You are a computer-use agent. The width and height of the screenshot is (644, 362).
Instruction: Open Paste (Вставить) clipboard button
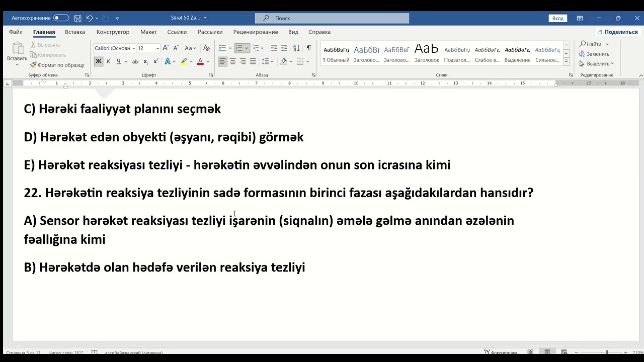(17, 53)
